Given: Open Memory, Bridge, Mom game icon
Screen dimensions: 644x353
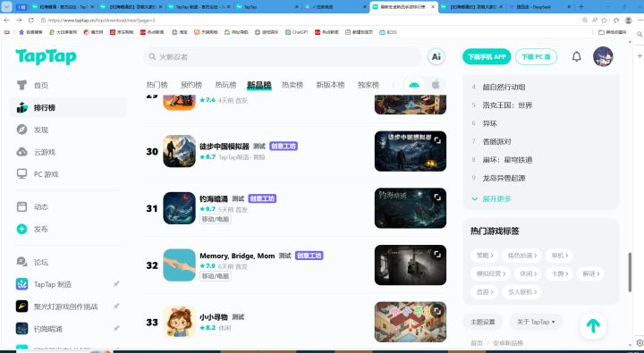Looking at the screenshot, I should point(180,265).
